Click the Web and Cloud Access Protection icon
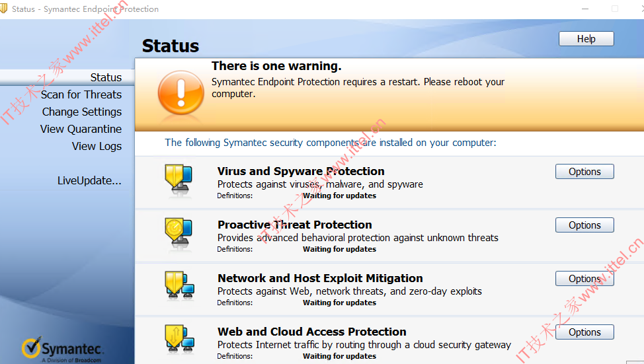 click(x=179, y=339)
